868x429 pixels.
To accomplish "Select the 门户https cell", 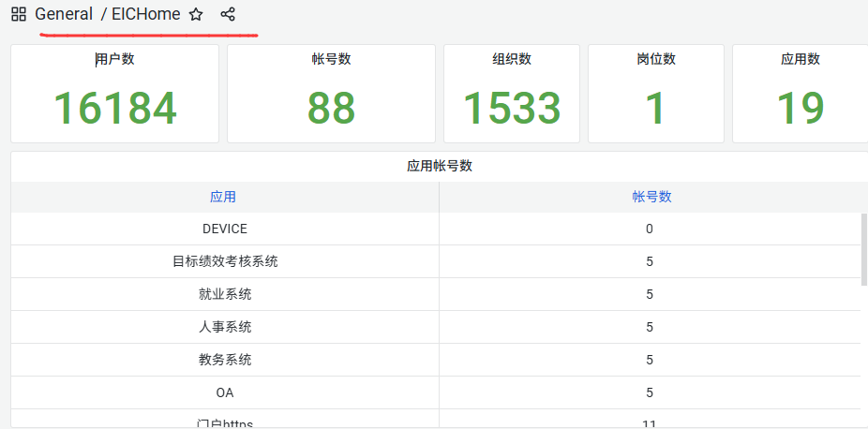I will pyautogui.click(x=225, y=419).
